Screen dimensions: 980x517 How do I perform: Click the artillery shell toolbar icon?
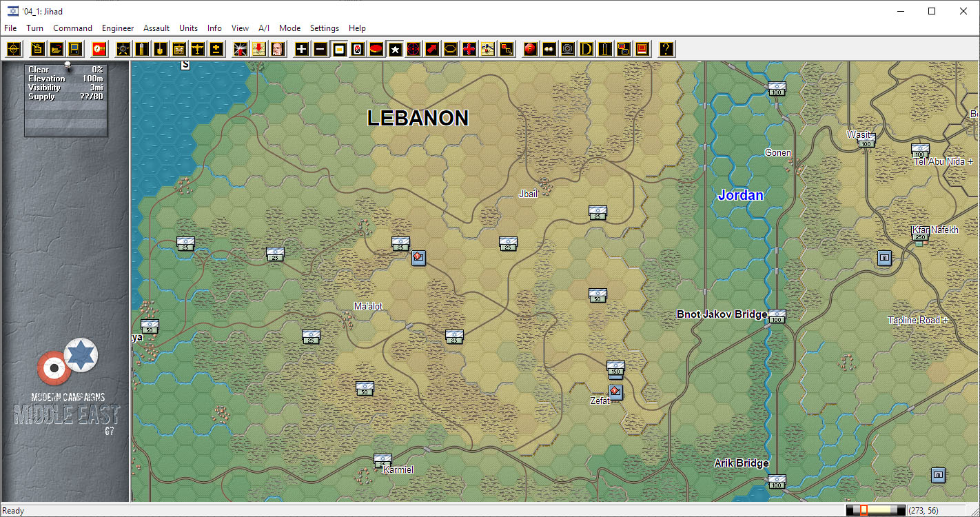click(x=142, y=49)
